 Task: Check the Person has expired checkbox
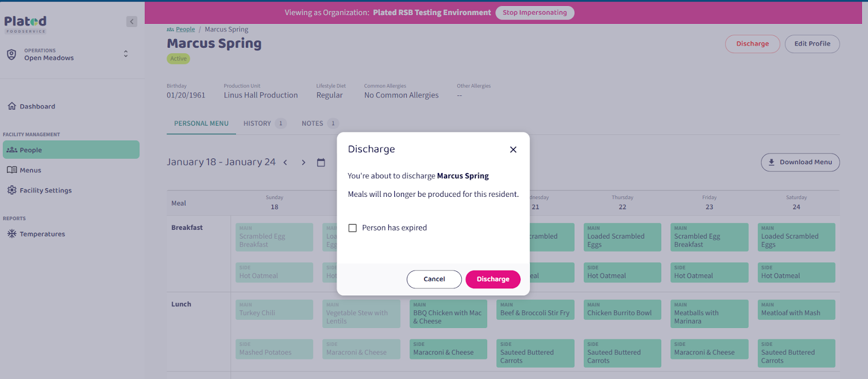pos(353,228)
